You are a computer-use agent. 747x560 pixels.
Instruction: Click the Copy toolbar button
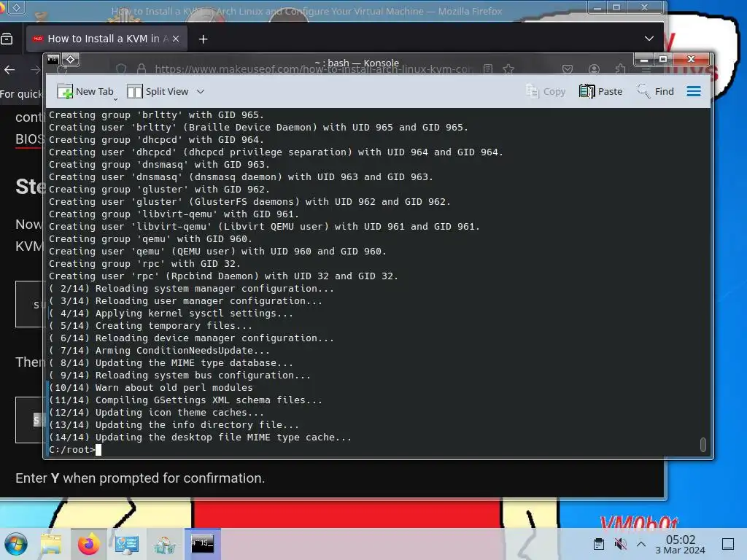coord(546,91)
